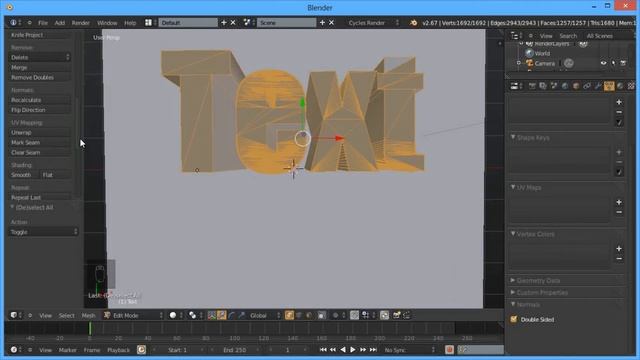Open the Texture properties tab

[631, 86]
